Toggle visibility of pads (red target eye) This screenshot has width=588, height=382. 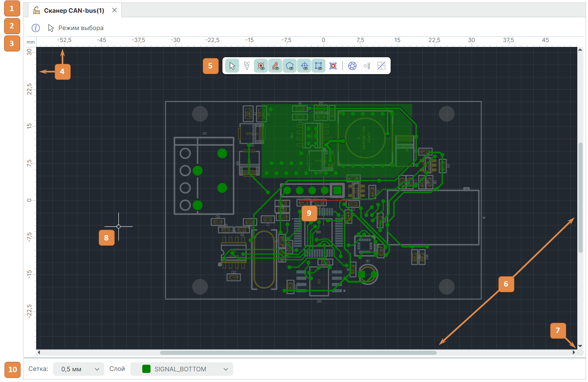coord(261,66)
